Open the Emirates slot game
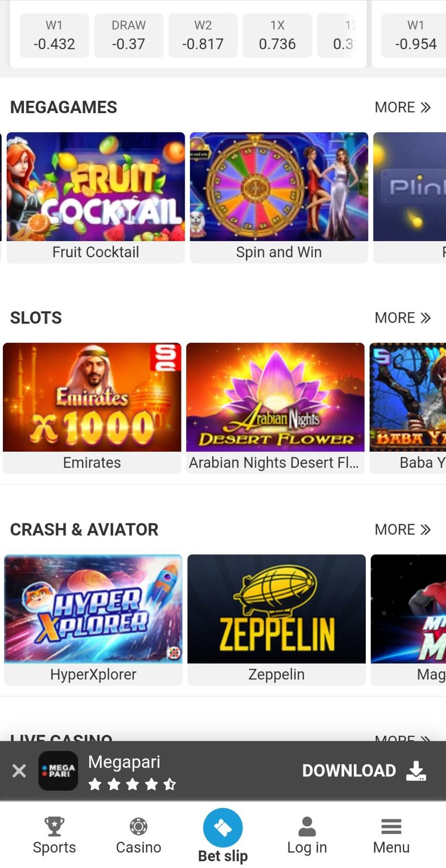This screenshot has width=446, height=868. tap(92, 407)
